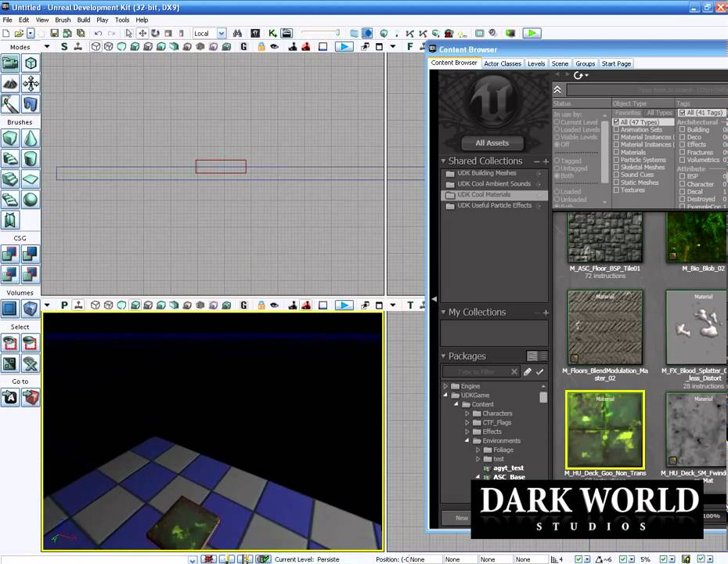Lock selected actors in top viewport
This screenshot has height=564, width=728.
261,46
